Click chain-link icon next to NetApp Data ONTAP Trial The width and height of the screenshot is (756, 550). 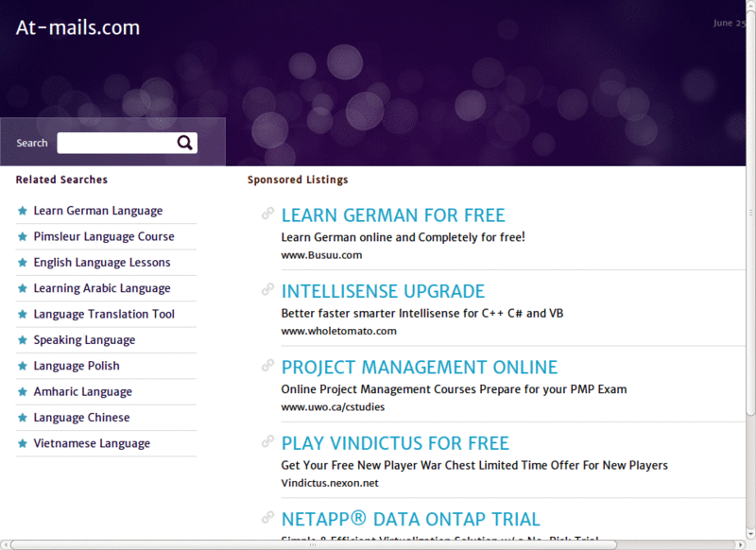pos(267,517)
